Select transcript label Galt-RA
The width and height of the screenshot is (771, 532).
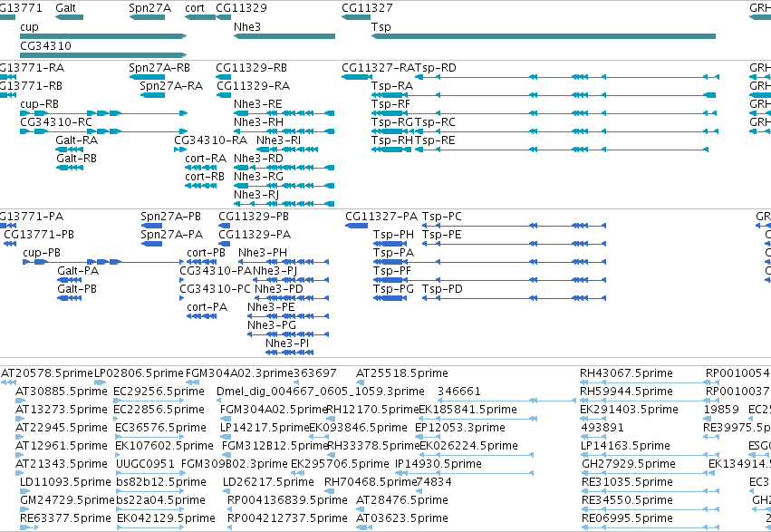(77, 140)
